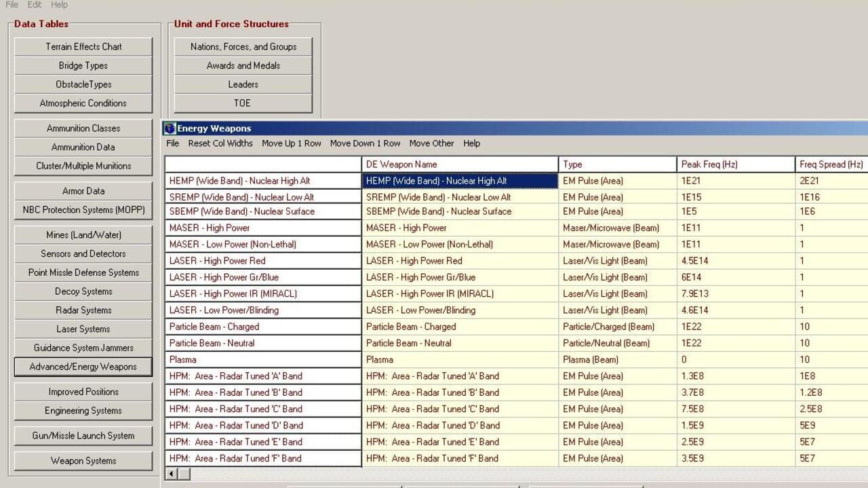
Task: Open the File menu in Energy Weapons window
Action: [x=173, y=143]
